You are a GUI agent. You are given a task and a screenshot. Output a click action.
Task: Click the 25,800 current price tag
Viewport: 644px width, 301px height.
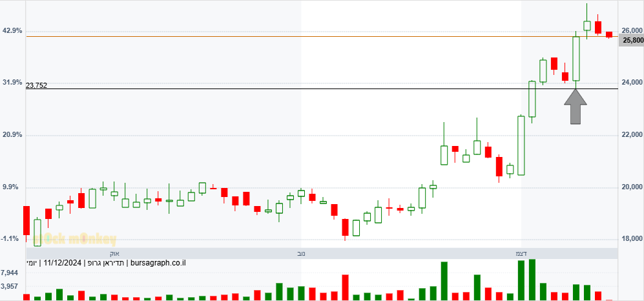click(631, 40)
